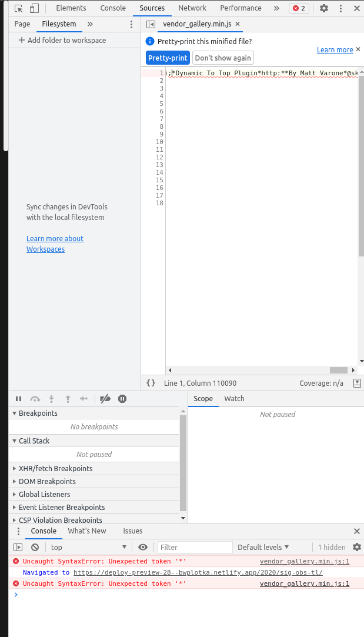Click the step into function icon
Screen dimensions: 364x637
pos(52,399)
